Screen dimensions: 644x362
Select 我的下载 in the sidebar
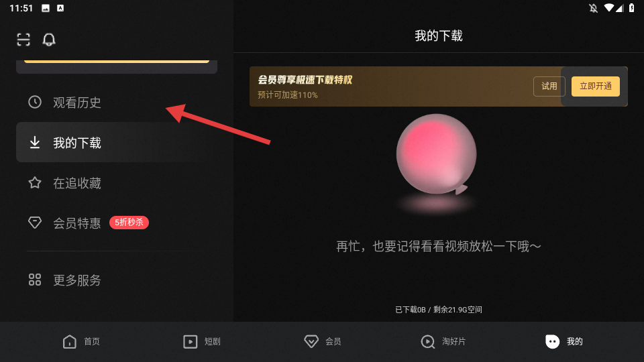coord(117,142)
